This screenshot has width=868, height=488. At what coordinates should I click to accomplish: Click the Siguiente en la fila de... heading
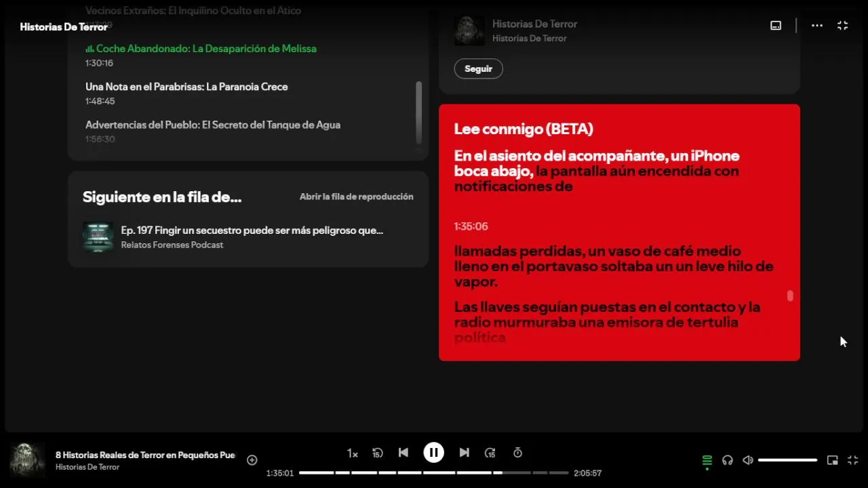tap(162, 197)
